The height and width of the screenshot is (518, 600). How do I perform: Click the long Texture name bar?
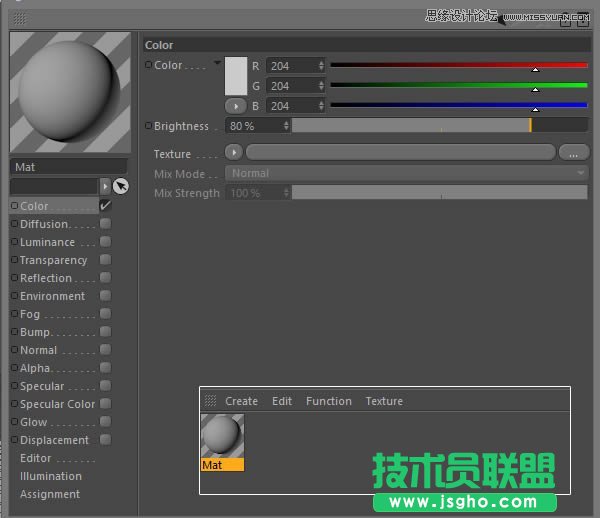pyautogui.click(x=401, y=152)
